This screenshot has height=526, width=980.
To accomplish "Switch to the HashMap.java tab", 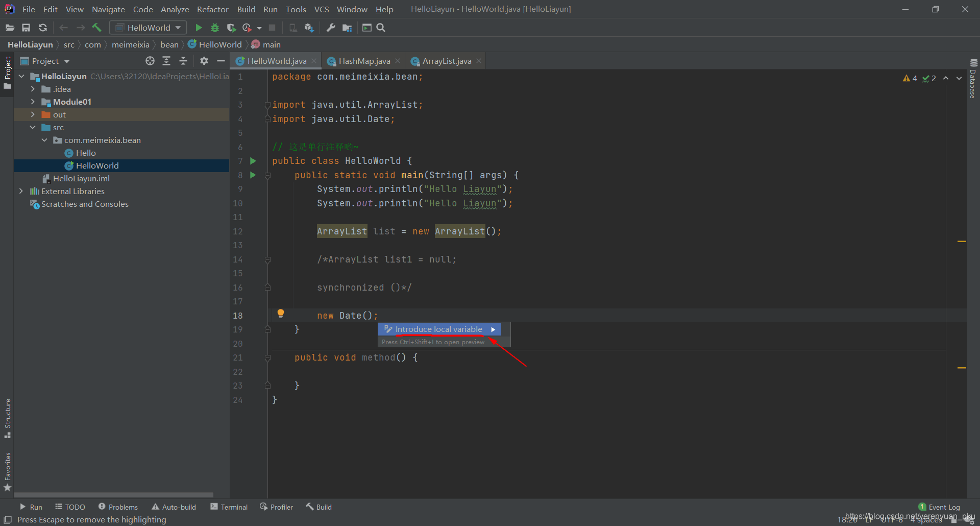I will point(364,61).
